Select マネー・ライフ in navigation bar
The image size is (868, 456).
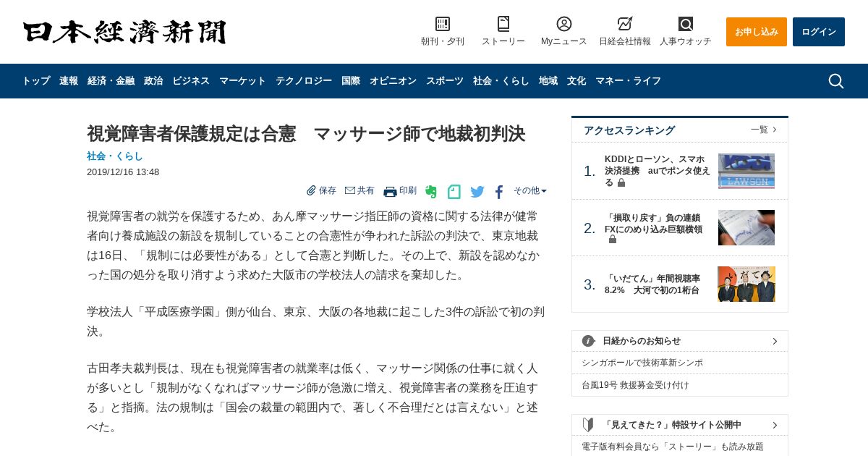tap(628, 81)
